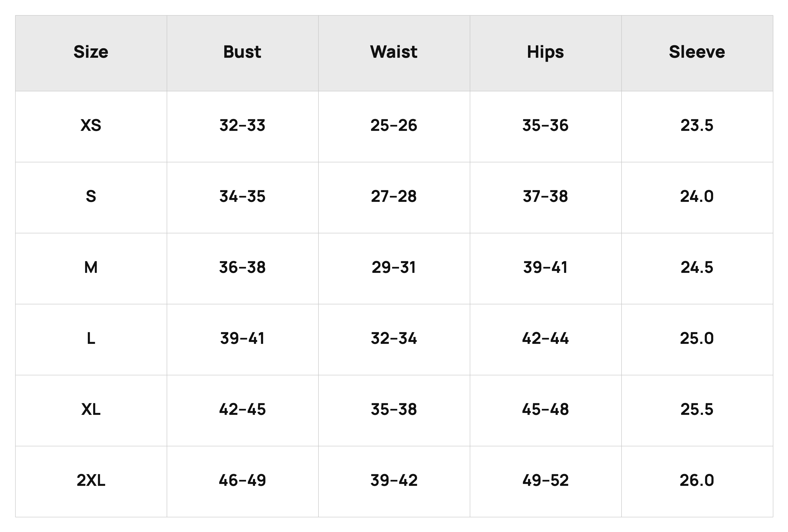Select the XS size row label

pyautogui.click(x=91, y=125)
